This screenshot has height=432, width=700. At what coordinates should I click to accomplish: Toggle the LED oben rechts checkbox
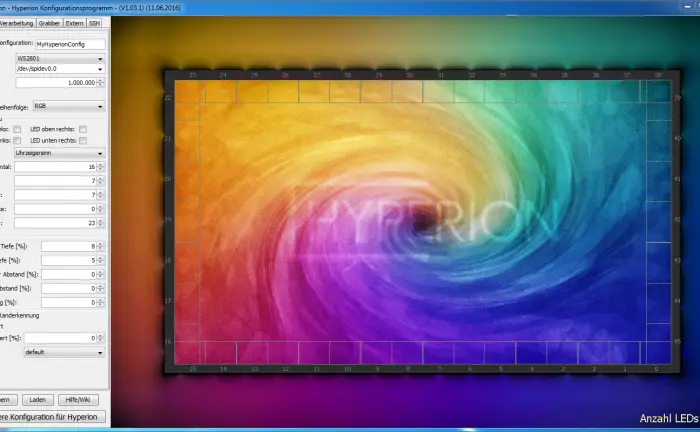pos(83,129)
